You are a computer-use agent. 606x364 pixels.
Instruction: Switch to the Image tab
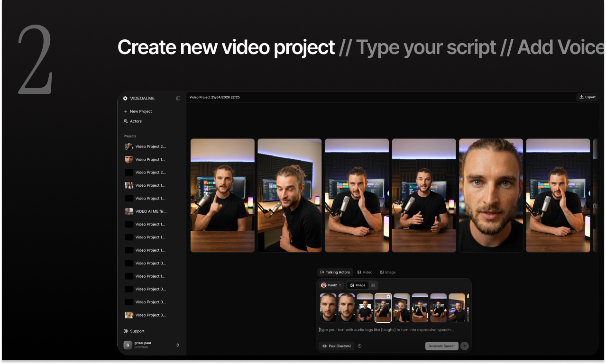[x=388, y=272]
